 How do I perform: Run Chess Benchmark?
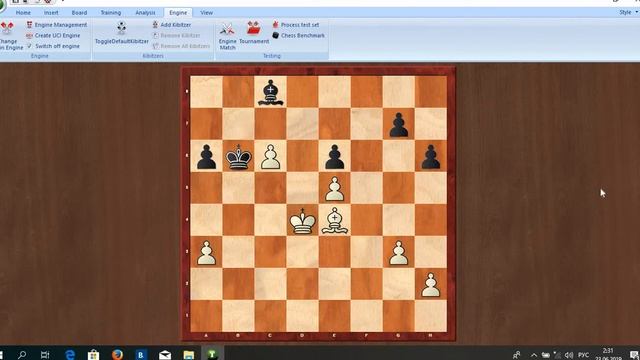pos(299,36)
